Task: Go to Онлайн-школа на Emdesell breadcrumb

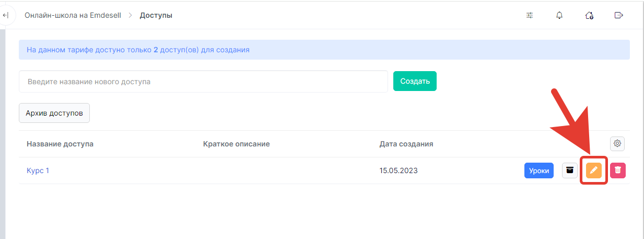Action: point(73,15)
